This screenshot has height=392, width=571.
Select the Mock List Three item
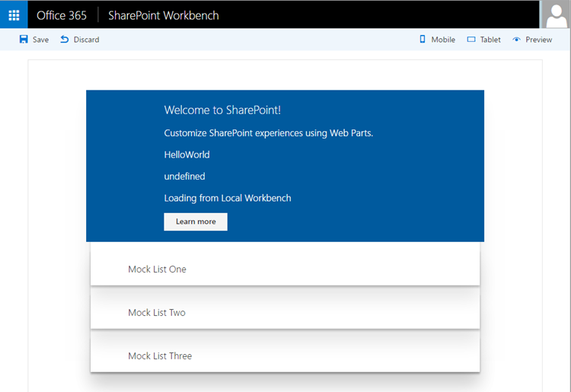pos(285,351)
